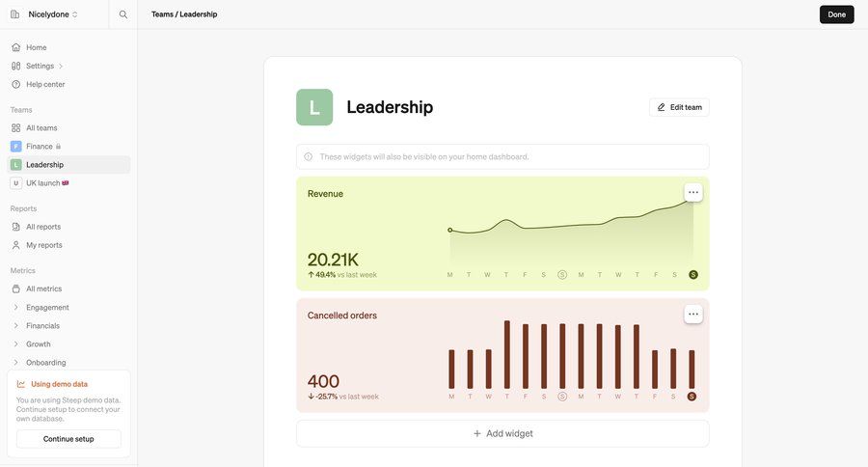Click the tallest bar in Cancelled orders
This screenshot has width=868, height=467.
pyautogui.click(x=507, y=354)
